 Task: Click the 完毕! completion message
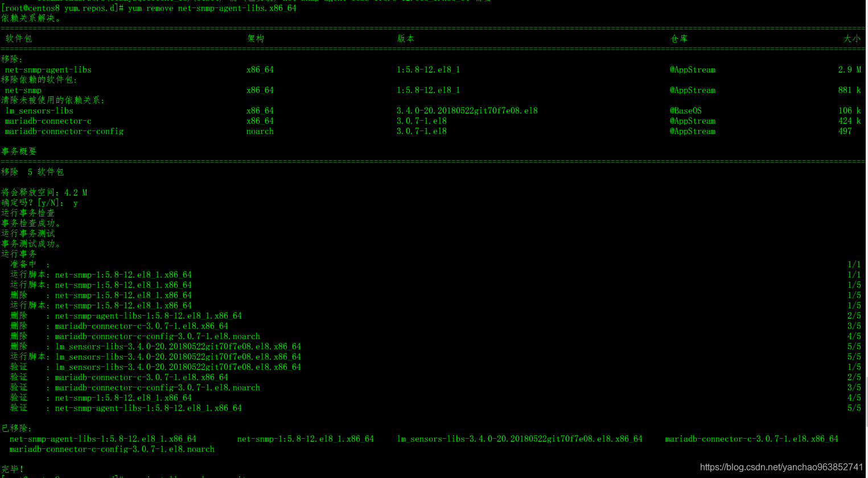(13, 469)
